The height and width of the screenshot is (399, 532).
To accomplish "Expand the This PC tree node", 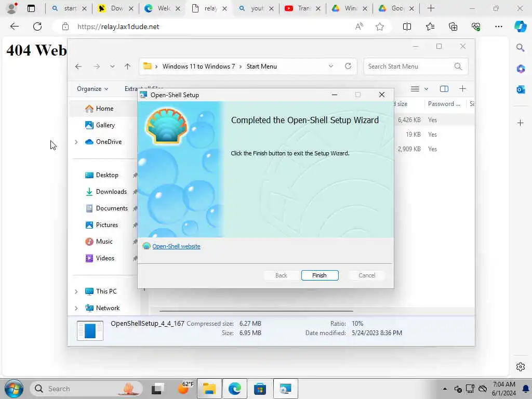I will tap(76, 291).
